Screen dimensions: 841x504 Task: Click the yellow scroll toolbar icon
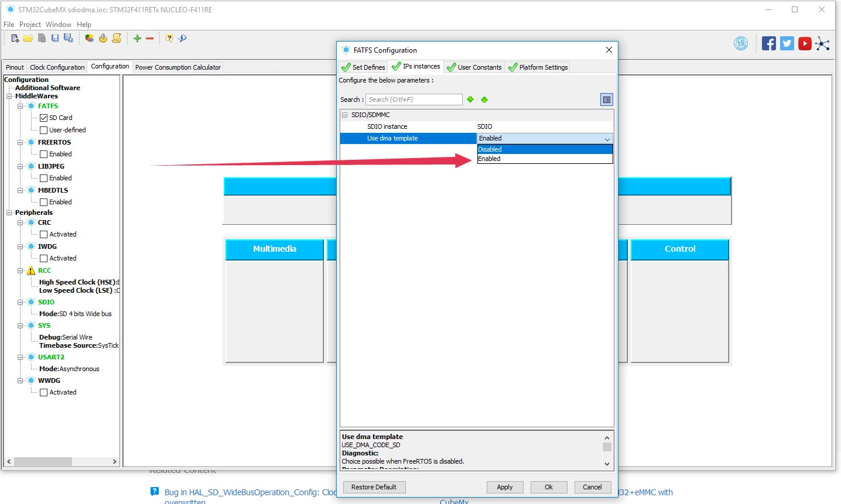tap(117, 38)
